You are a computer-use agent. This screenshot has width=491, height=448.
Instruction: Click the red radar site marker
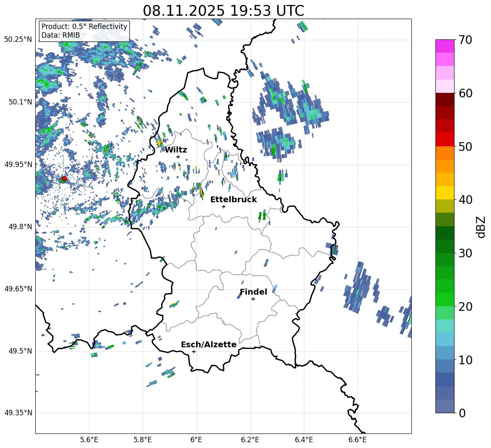coord(64,178)
